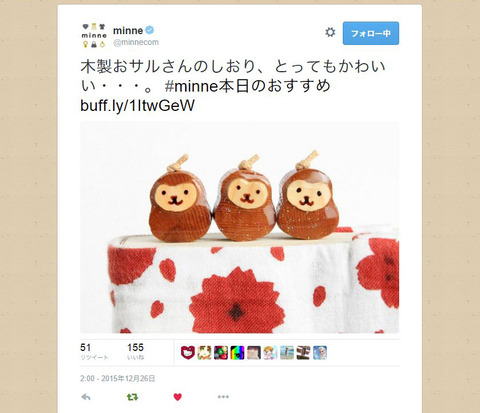Screen dimensions: 480x413
Task: Unlike the tweet with red heart icon
Action: click(x=178, y=397)
